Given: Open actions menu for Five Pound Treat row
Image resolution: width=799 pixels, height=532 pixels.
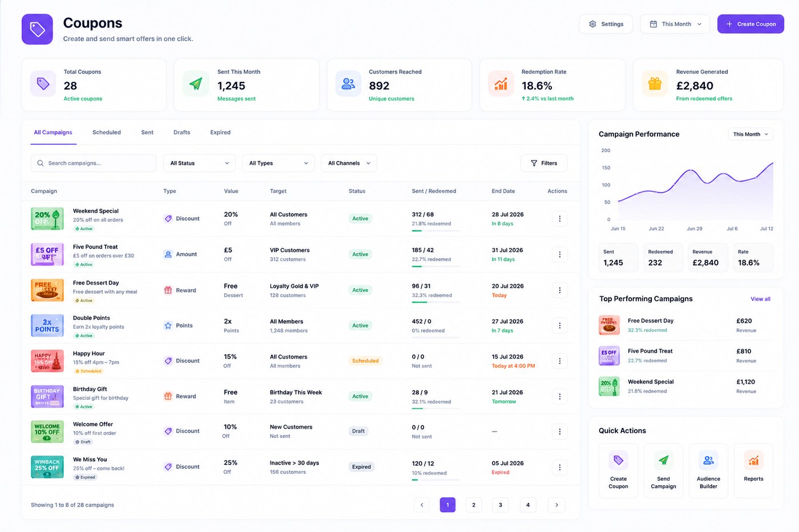Looking at the screenshot, I should (559, 255).
